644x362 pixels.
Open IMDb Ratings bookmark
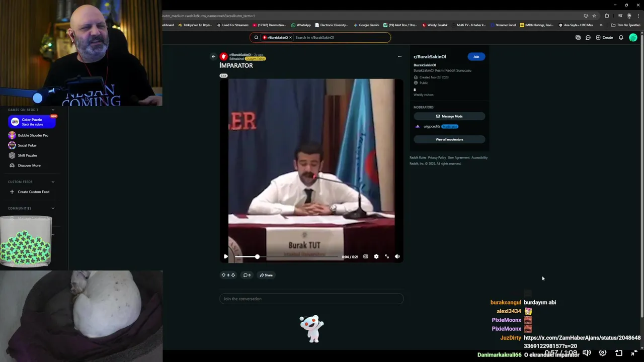point(536,25)
